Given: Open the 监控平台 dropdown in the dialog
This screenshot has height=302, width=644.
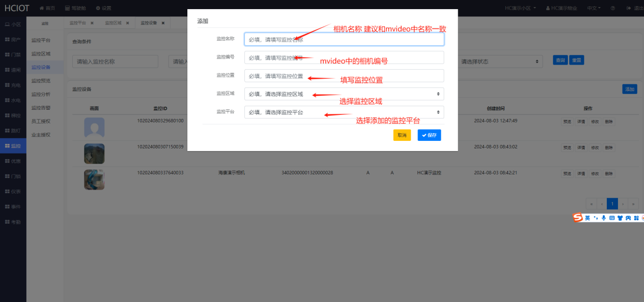Looking at the screenshot, I should coord(344,112).
